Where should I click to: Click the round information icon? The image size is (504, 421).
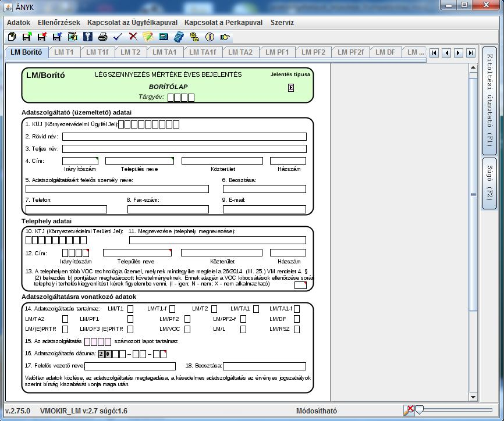(210, 37)
